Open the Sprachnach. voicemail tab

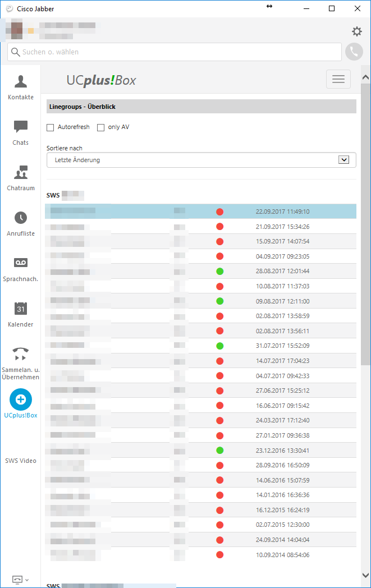click(21, 269)
